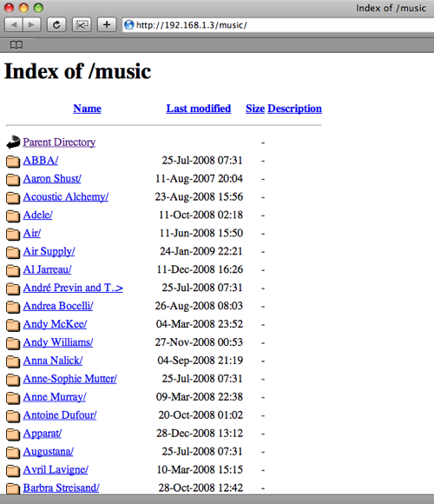Open the Air Supply/ directory

click(49, 251)
